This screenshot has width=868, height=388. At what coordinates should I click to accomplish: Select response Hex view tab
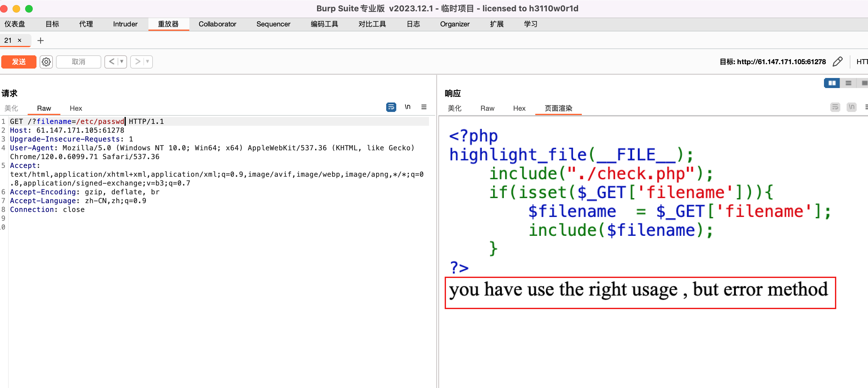[519, 108]
